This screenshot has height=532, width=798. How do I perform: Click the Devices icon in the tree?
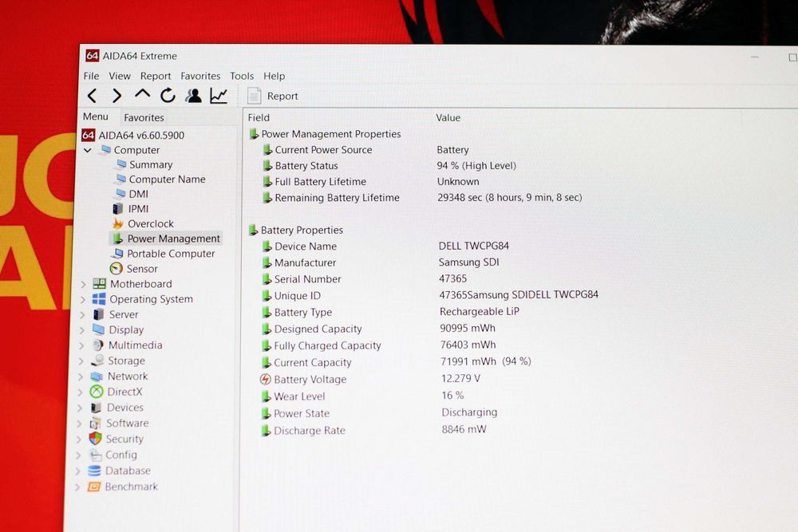96,408
